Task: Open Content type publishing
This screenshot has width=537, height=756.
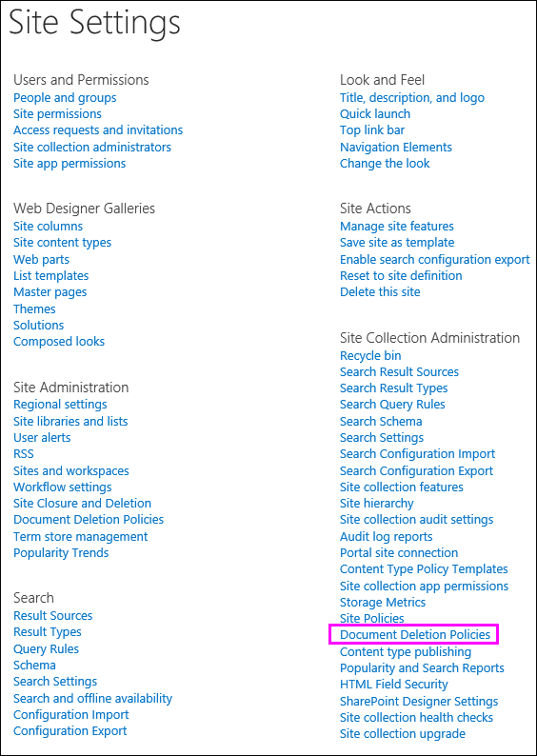Action: pyautogui.click(x=406, y=652)
